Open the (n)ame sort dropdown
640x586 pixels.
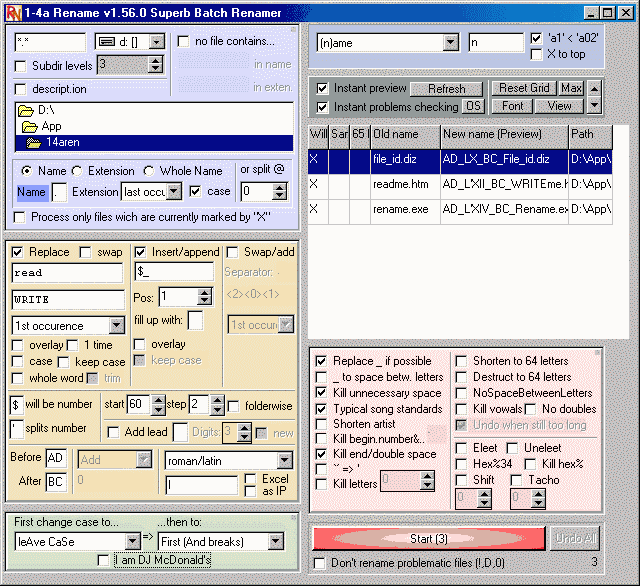click(x=450, y=42)
